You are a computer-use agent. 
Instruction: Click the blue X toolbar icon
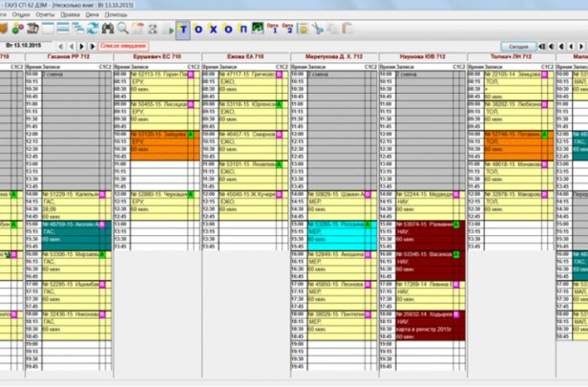tap(212, 29)
